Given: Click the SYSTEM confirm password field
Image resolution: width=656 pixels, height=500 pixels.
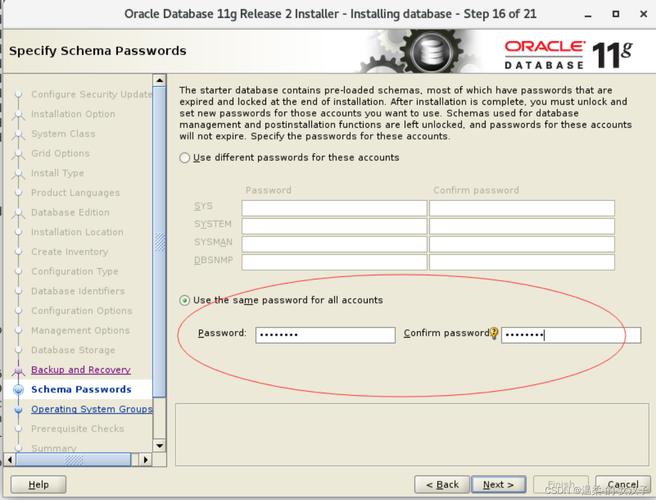Looking at the screenshot, I should point(522,226).
